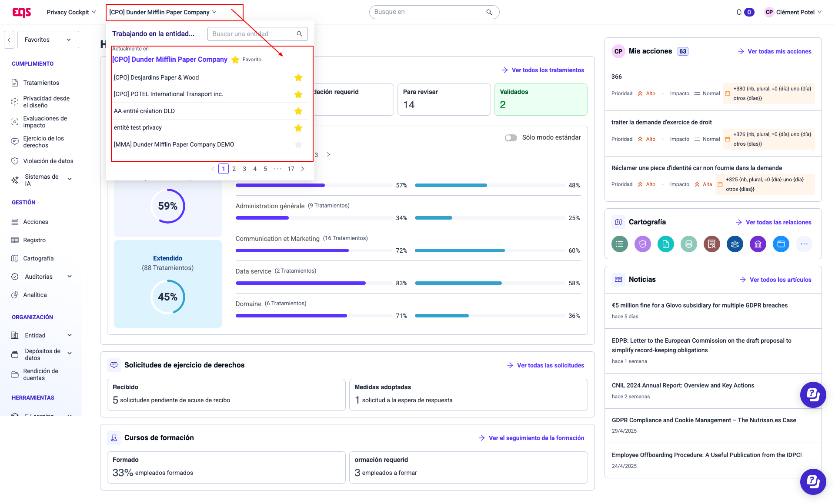Click the purple shield icon in Cartografía
Screen dimensions: 835x504
click(x=643, y=244)
